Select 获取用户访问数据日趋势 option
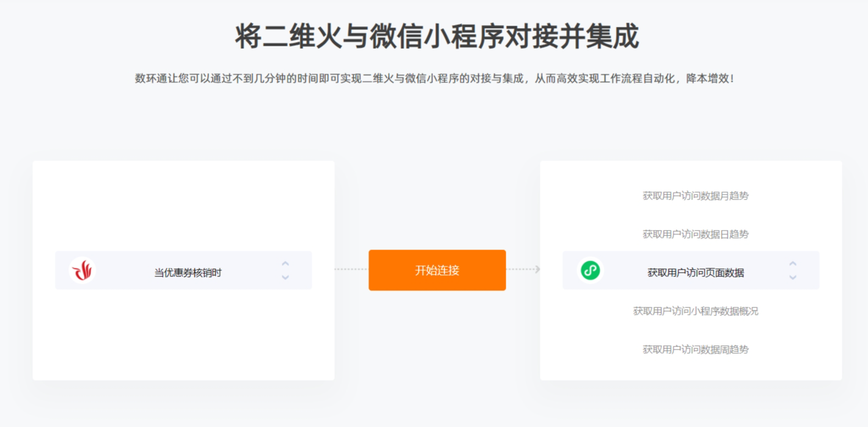This screenshot has width=868, height=427. coord(695,234)
